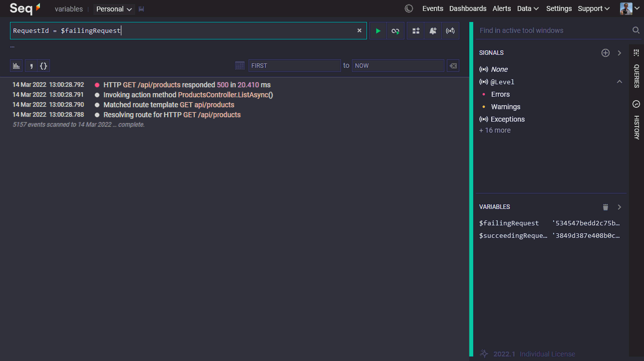This screenshot has width=644, height=361.
Task: Toggle the histogram chart view
Action: coord(17,66)
